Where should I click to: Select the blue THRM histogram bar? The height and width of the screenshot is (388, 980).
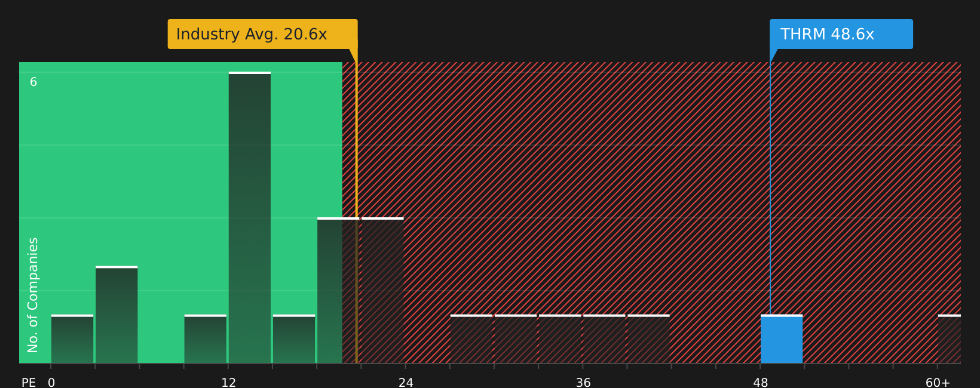click(782, 338)
